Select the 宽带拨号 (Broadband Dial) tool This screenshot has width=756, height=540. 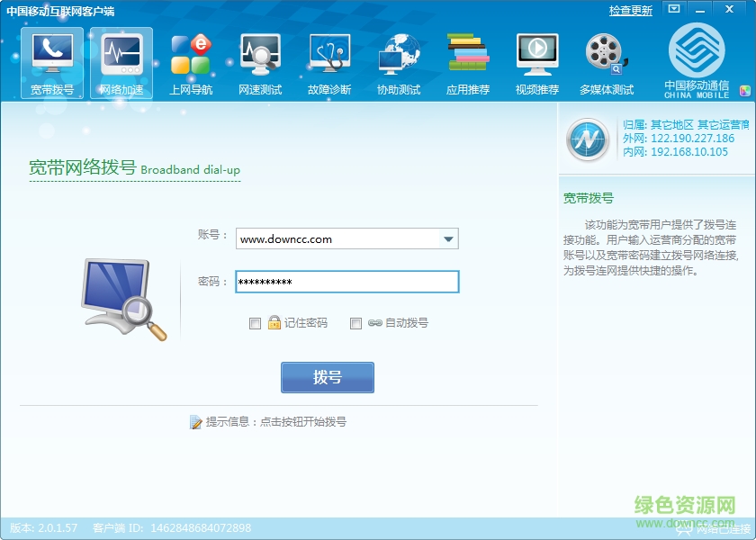coord(51,61)
